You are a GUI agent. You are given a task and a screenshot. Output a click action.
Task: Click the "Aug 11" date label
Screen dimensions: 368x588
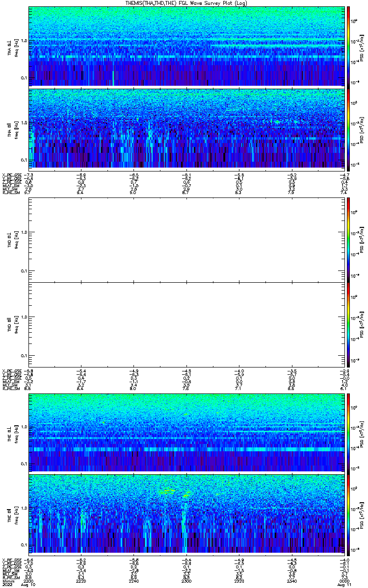tap(345, 585)
